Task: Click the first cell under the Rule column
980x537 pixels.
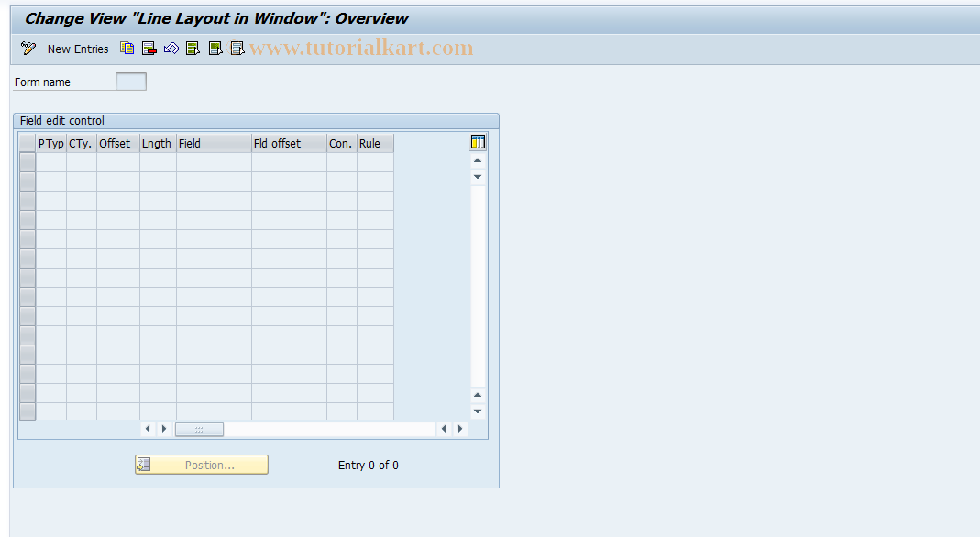Action: (x=375, y=162)
